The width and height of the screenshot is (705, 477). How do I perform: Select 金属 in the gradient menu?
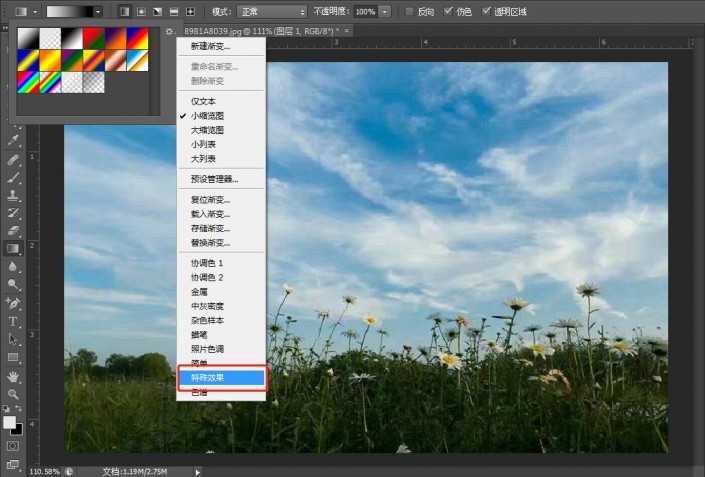(200, 291)
